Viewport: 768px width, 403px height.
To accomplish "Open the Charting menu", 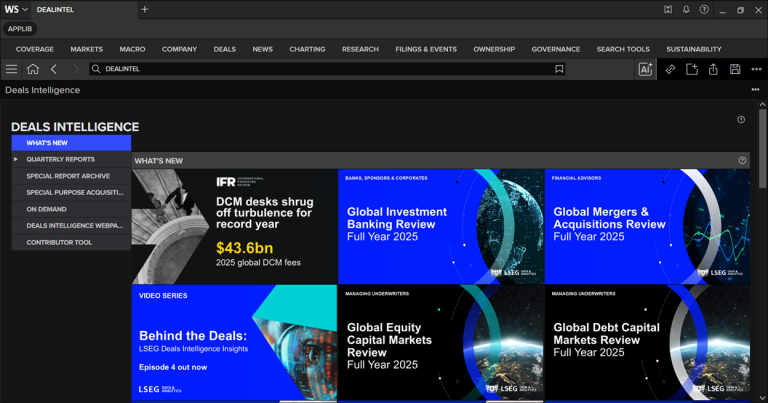I will tap(307, 49).
